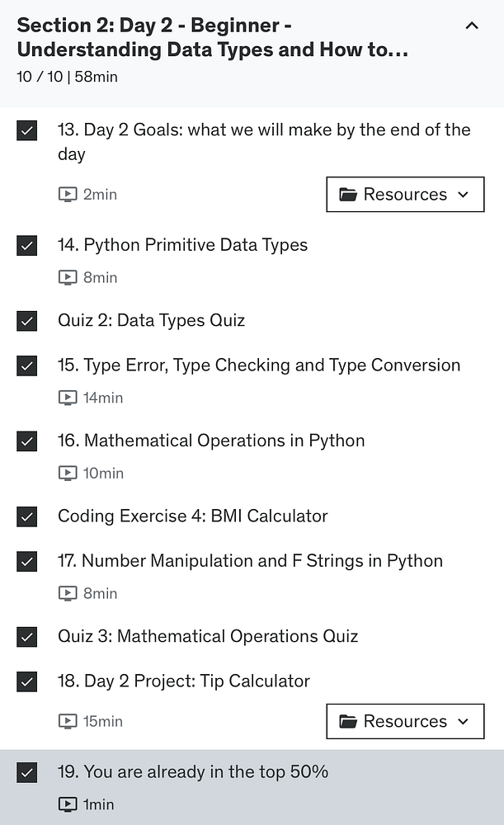Click video icon beside 14min duration

tap(68, 398)
